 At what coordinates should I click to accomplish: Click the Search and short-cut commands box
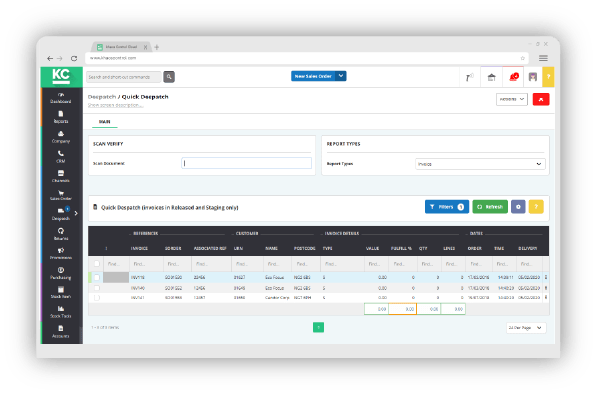pyautogui.click(x=124, y=77)
